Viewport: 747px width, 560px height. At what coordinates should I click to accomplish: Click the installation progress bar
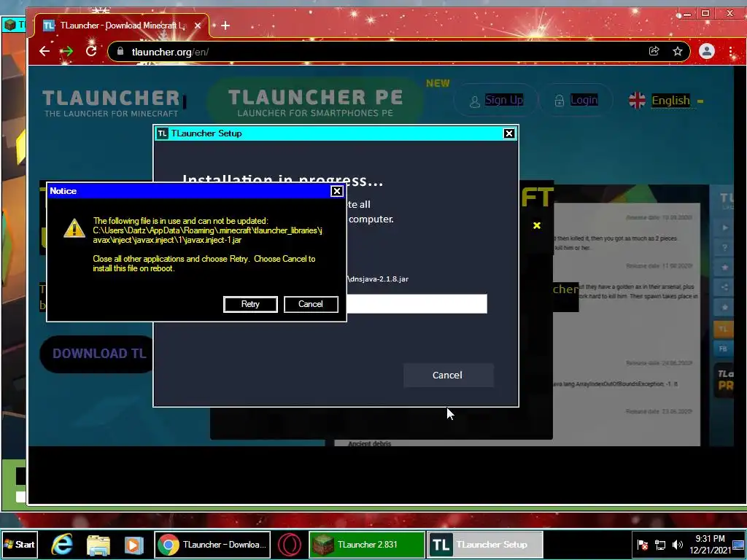pyautogui.click(x=417, y=304)
